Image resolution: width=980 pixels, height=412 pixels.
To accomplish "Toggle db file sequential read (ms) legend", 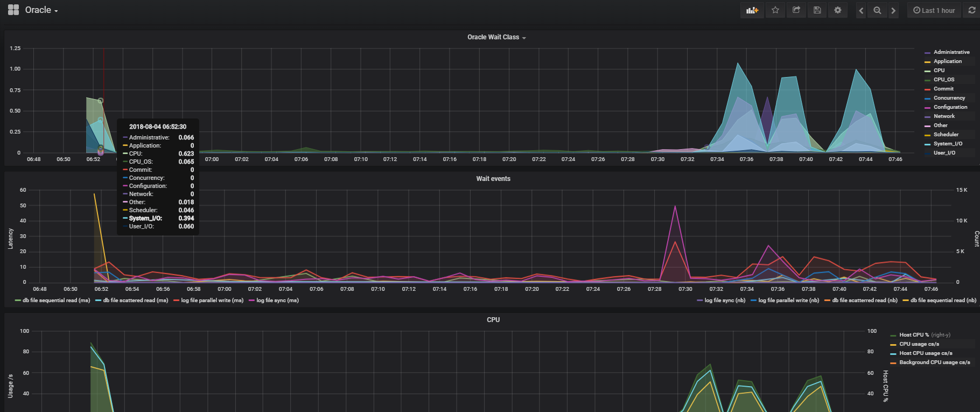I will click(x=56, y=301).
